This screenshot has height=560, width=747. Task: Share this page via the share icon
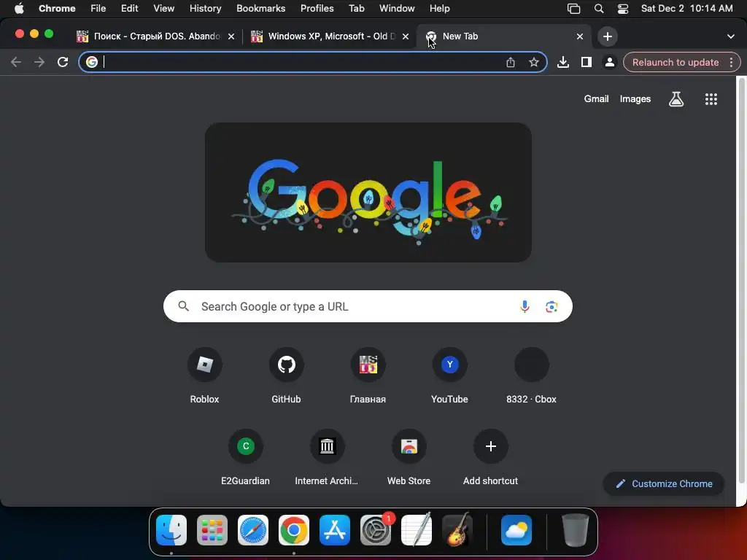point(510,63)
